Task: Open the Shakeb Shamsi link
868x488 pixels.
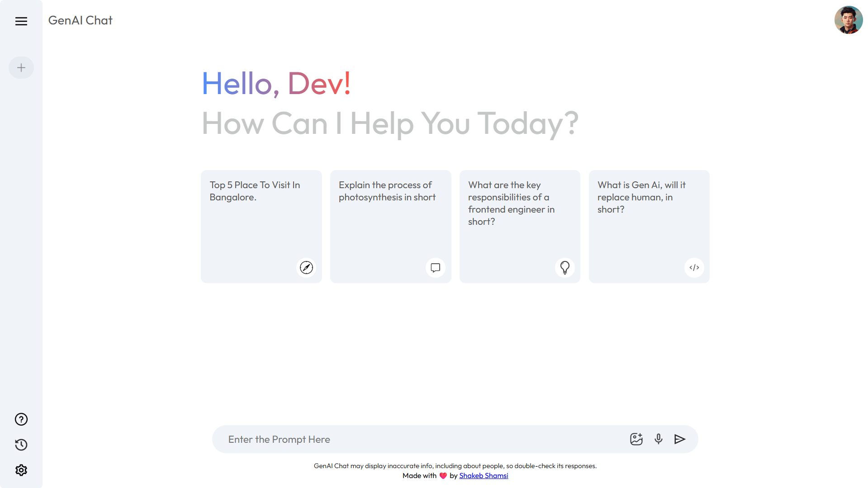Action: 484,476
